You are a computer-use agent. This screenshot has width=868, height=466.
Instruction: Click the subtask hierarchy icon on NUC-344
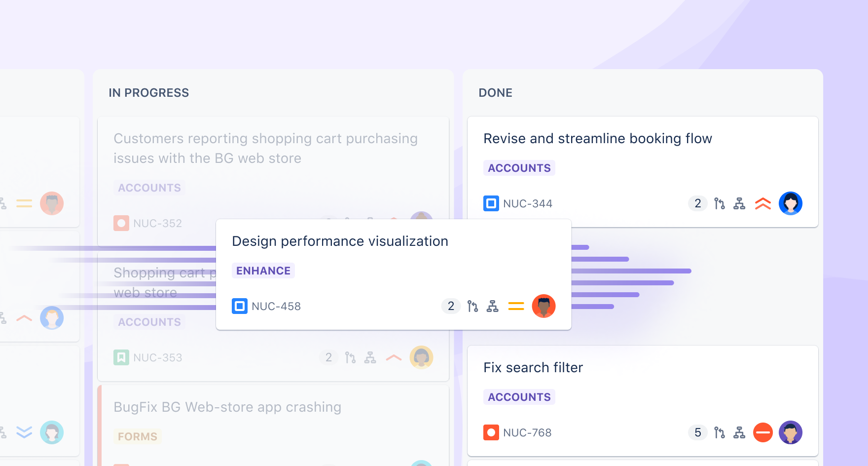click(x=739, y=203)
